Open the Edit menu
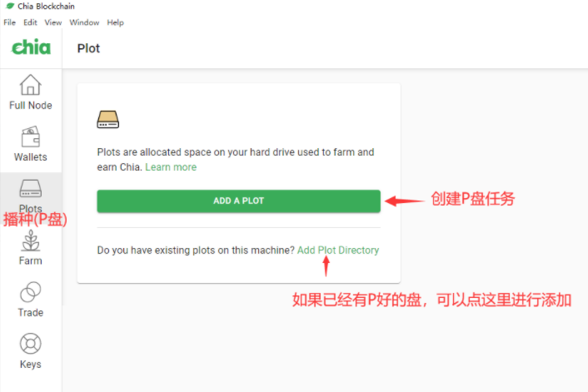This screenshot has height=392, width=588. pos(30,22)
